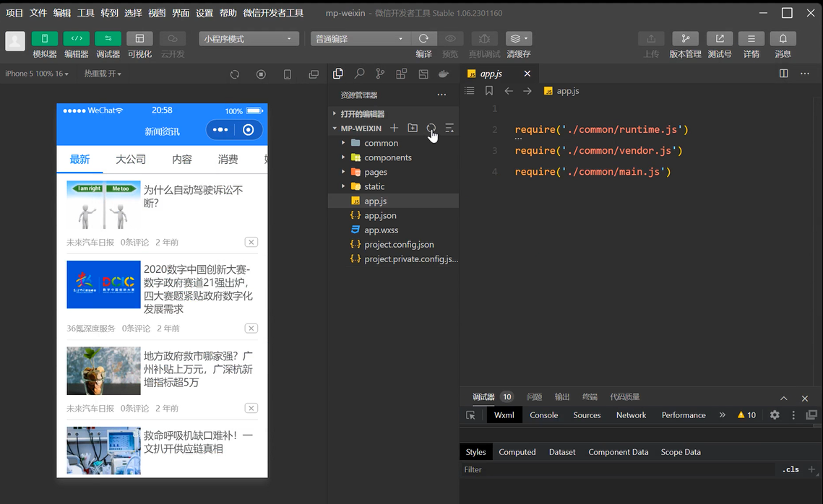This screenshot has height=504, width=823.
Task: Toggle the simulator panel button
Action: click(45, 38)
